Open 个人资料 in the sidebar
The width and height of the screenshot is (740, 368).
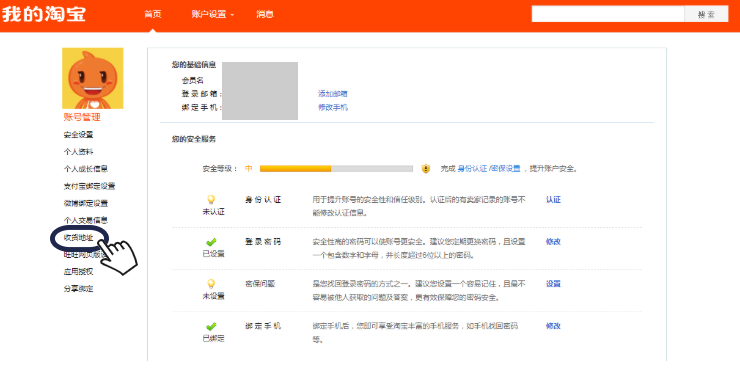coord(78,152)
